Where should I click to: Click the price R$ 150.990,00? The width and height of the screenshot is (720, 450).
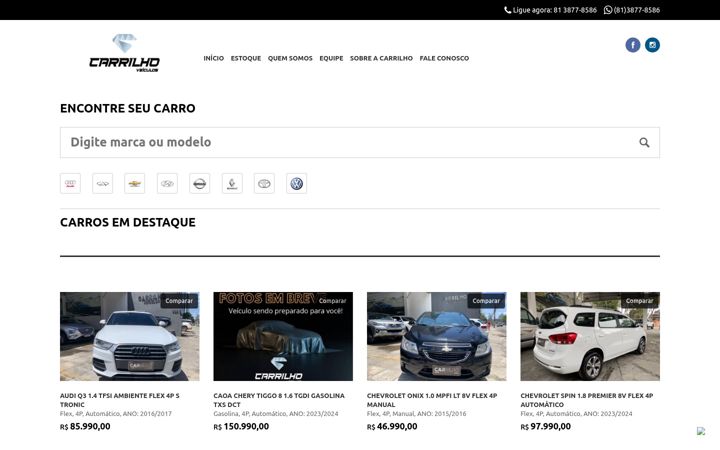(242, 427)
